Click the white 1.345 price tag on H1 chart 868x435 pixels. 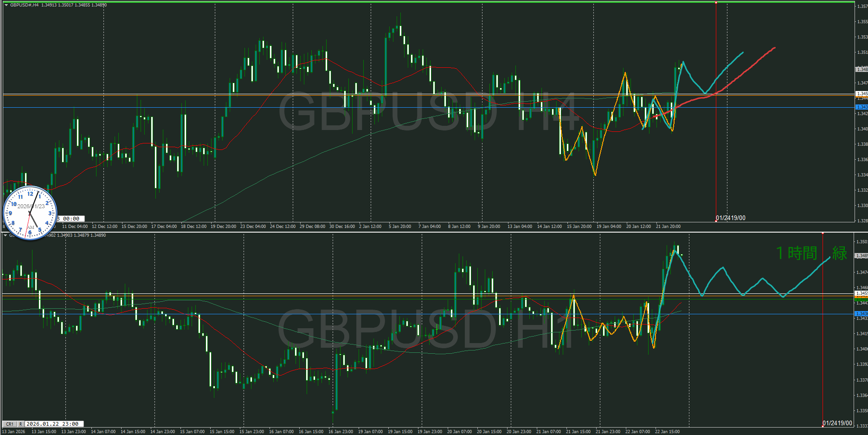[x=862, y=293]
